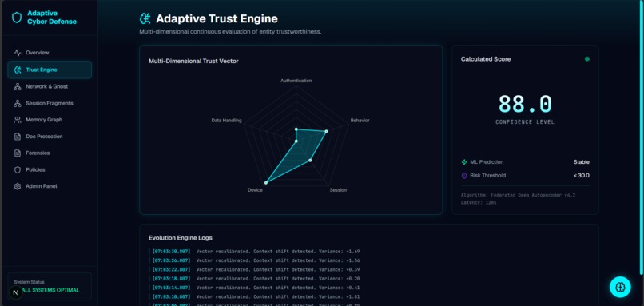644x306 pixels.
Task: Click the Risk Threshold shield icon
Action: [x=464, y=176]
